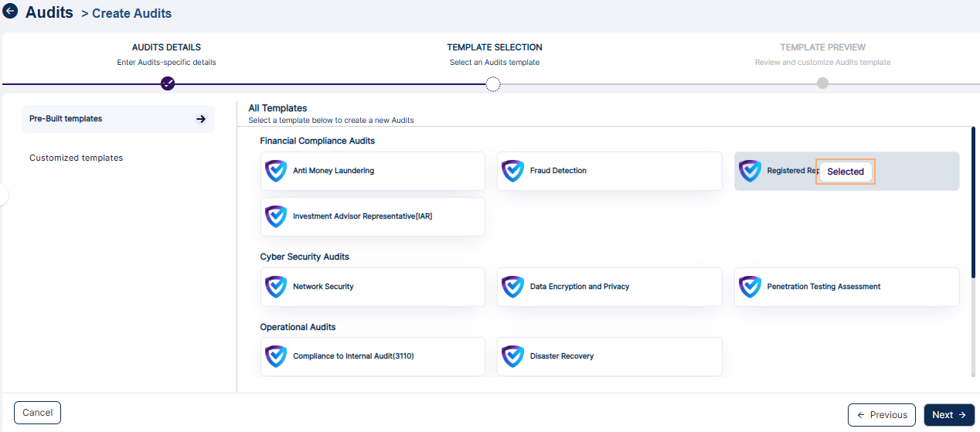
Task: Click the Template Selection step circle
Action: point(493,83)
